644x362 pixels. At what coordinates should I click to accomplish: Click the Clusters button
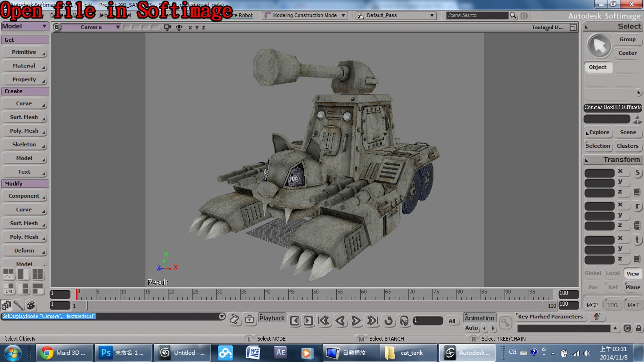(628, 146)
